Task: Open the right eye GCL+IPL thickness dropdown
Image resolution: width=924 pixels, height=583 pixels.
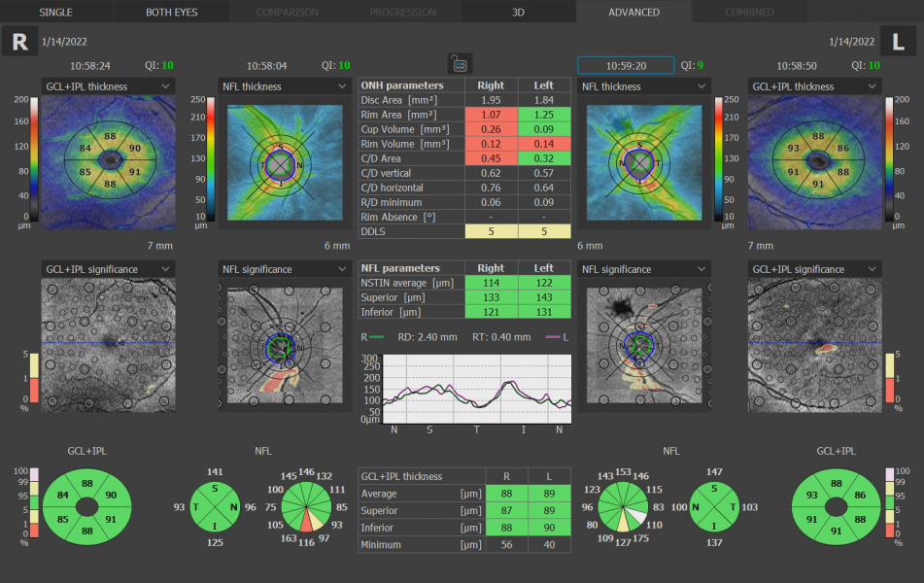Action: (108, 86)
